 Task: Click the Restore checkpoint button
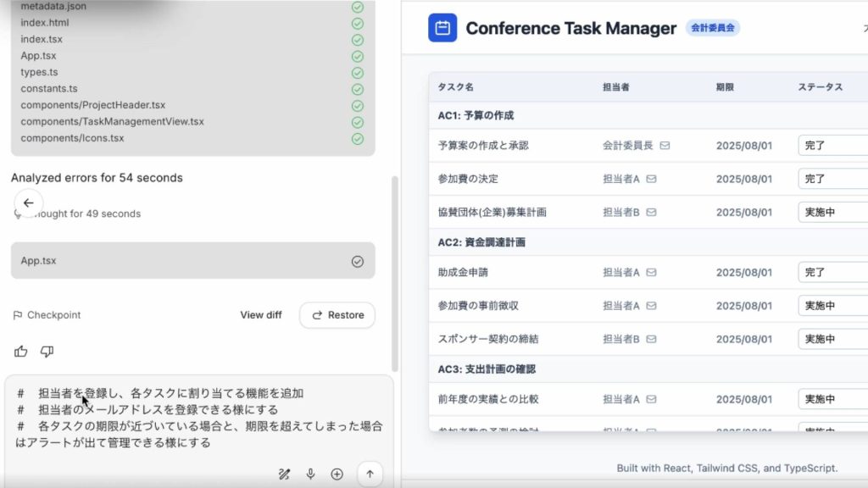coord(337,315)
